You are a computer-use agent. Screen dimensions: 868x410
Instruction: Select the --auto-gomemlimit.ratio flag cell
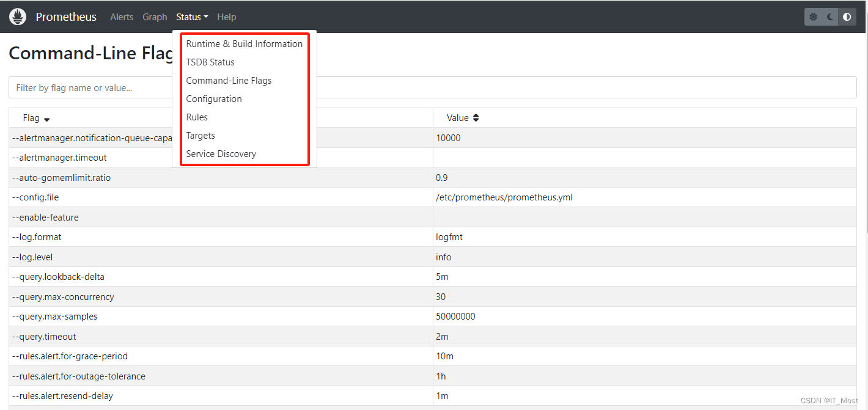point(221,178)
